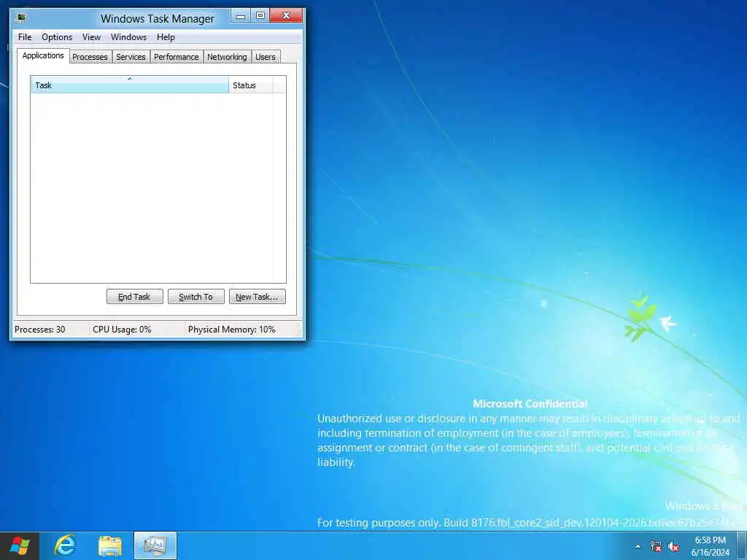Image resolution: width=747 pixels, height=560 pixels.
Task: Launch Internet Explorer from taskbar
Action: pyautogui.click(x=65, y=545)
